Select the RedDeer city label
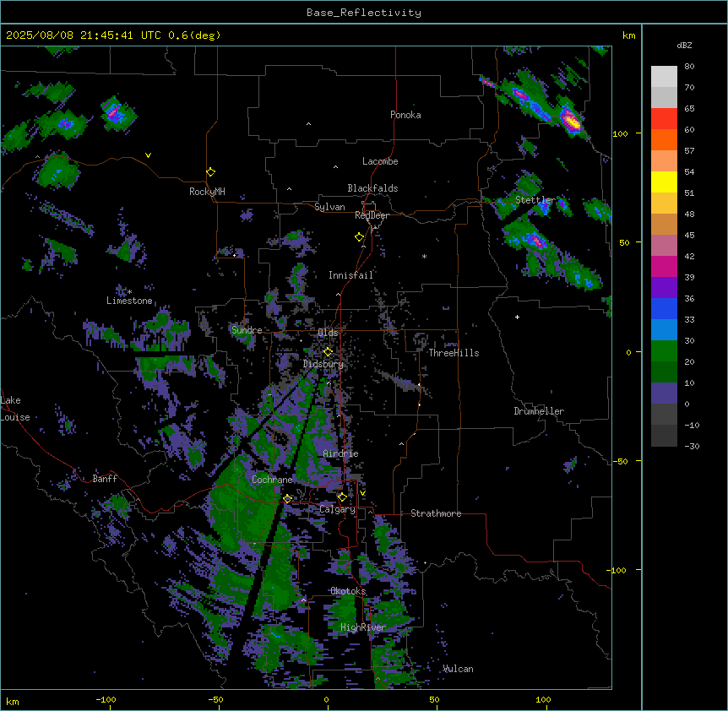 [372, 215]
